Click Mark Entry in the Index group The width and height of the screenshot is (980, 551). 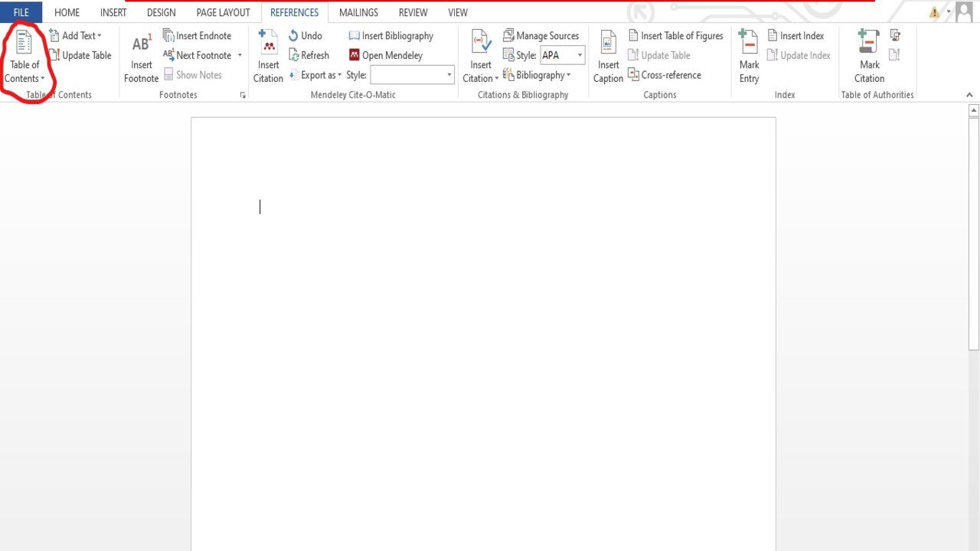point(749,57)
